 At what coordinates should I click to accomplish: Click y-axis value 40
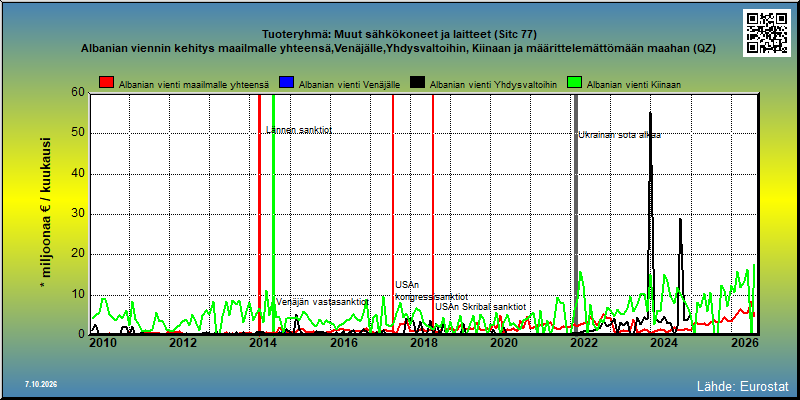coord(77,174)
